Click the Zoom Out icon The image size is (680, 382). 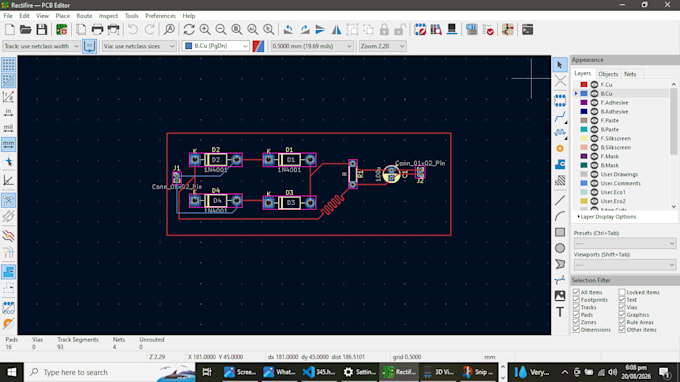point(221,29)
